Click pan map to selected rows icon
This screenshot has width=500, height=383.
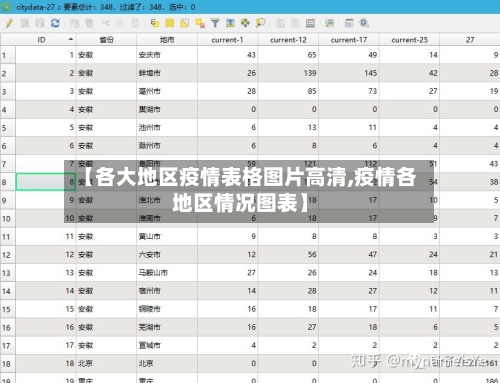pos(245,23)
